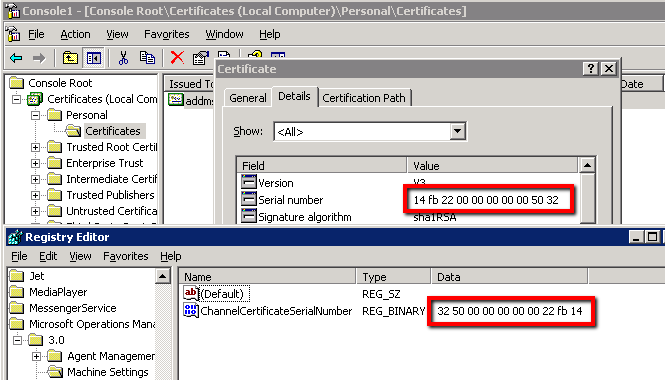Open the Window menu in Console1
Screen dimensions: 665x380
tap(224, 34)
